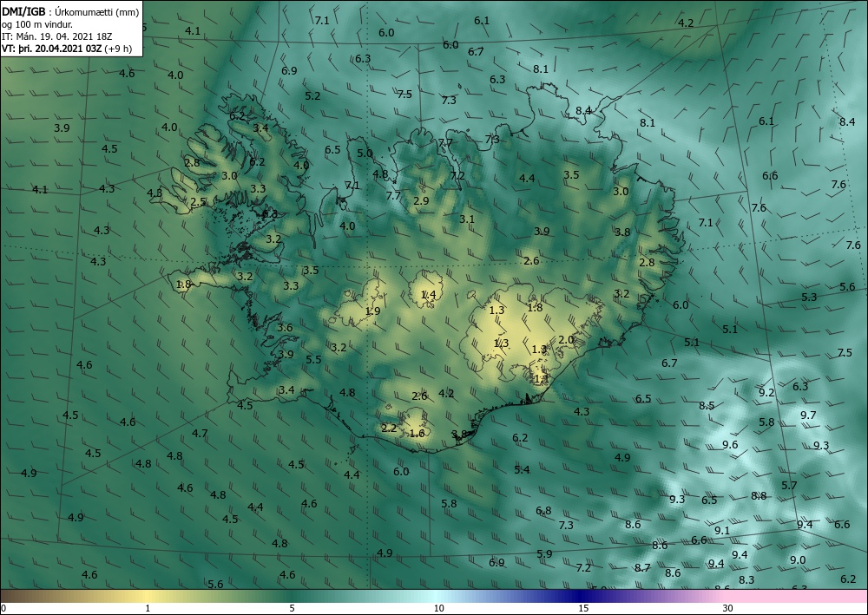Click the "DMI/IGB : Úrkomumætti (mm)" title
This screenshot has height=615, width=868.
tap(70, 12)
